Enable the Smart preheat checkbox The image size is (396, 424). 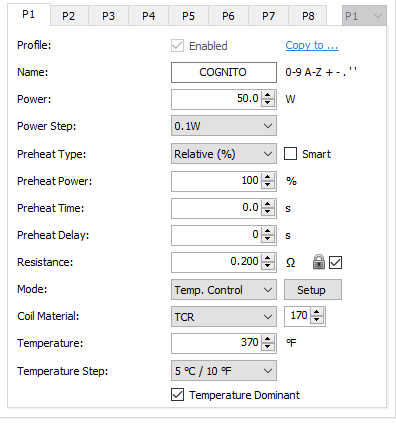pos(290,154)
